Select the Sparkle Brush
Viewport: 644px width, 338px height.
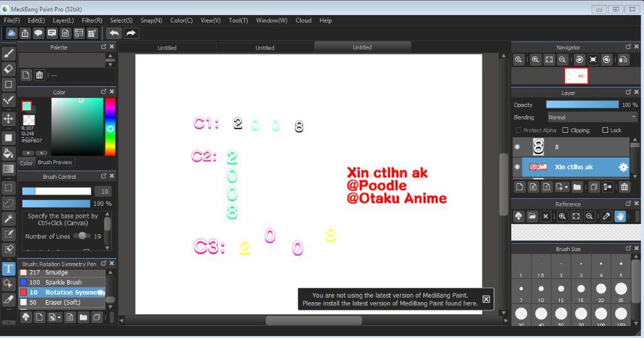[x=62, y=283]
